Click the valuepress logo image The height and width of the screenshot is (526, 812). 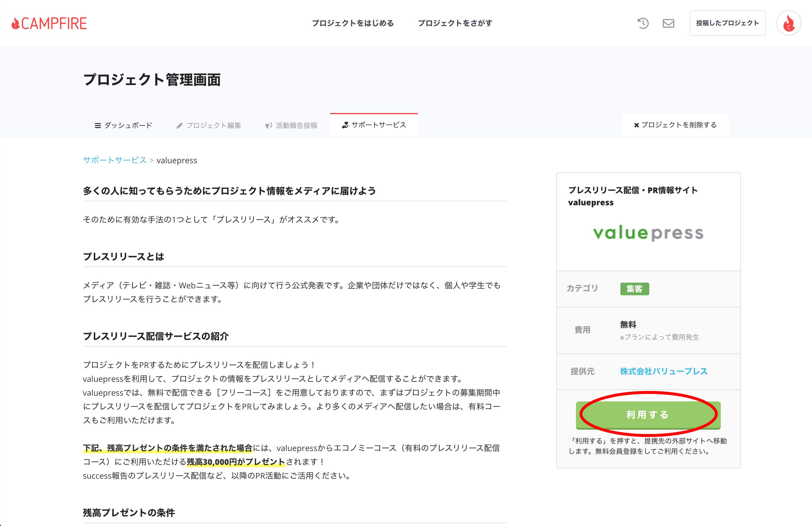click(x=648, y=234)
